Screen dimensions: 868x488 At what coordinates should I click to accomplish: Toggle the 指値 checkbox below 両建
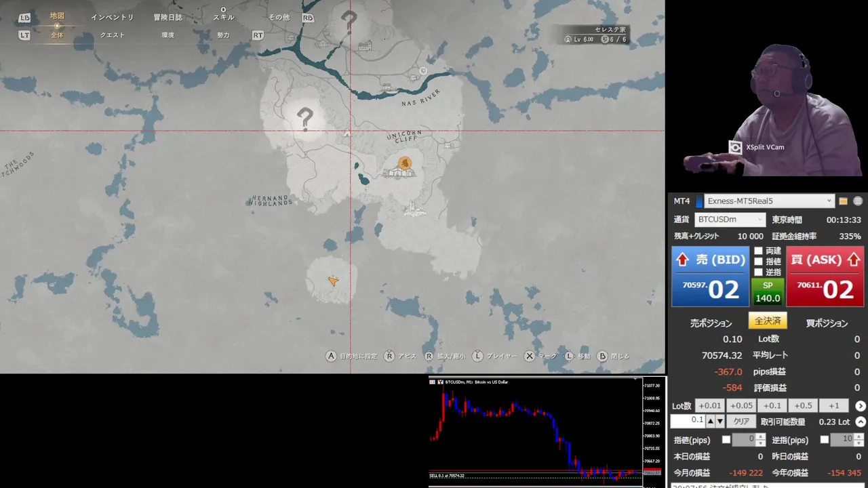coord(758,262)
